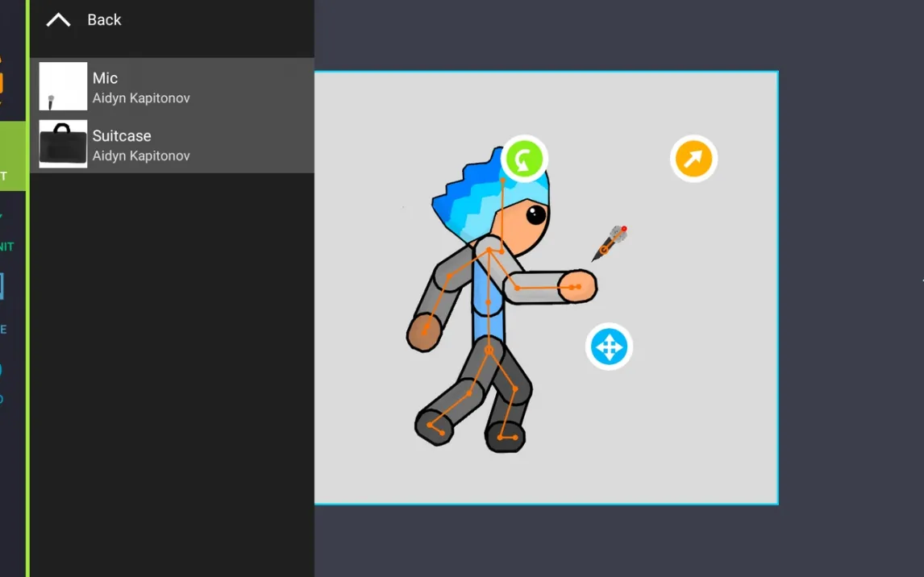Screen dimensions: 924x577
Task: Click the author name under Suitcase
Action: coord(141,156)
